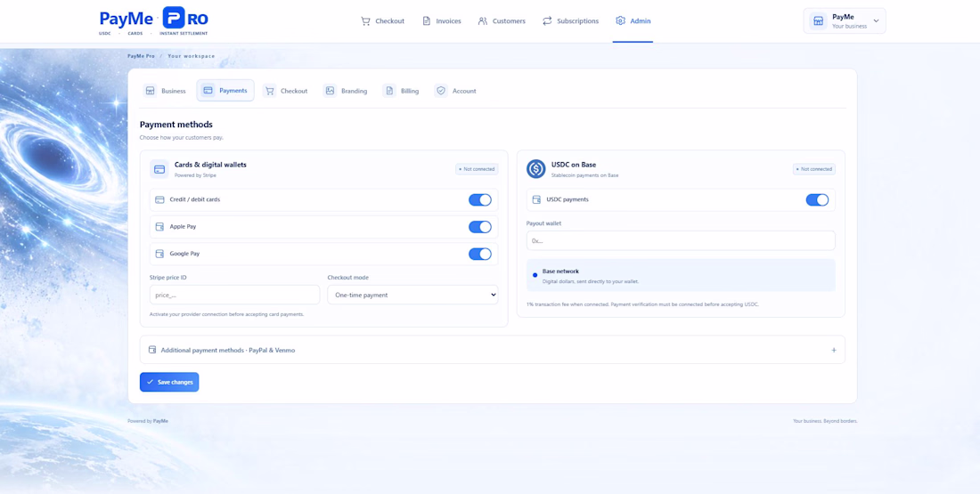
Task: Click the Business tab storefront icon
Action: pyautogui.click(x=150, y=91)
